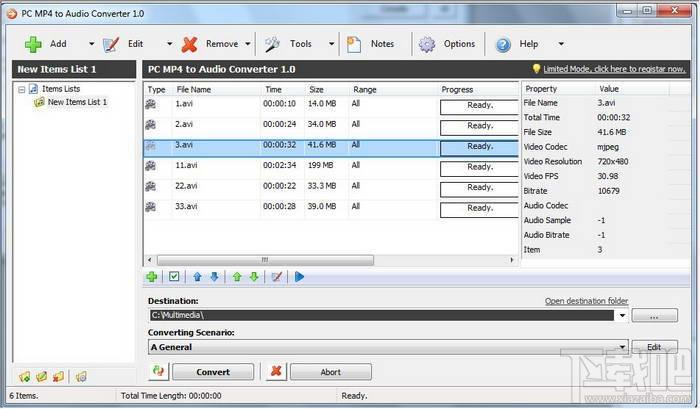Click the Limited Mode register now link
Viewport: 700px width, 409px height.
614,69
